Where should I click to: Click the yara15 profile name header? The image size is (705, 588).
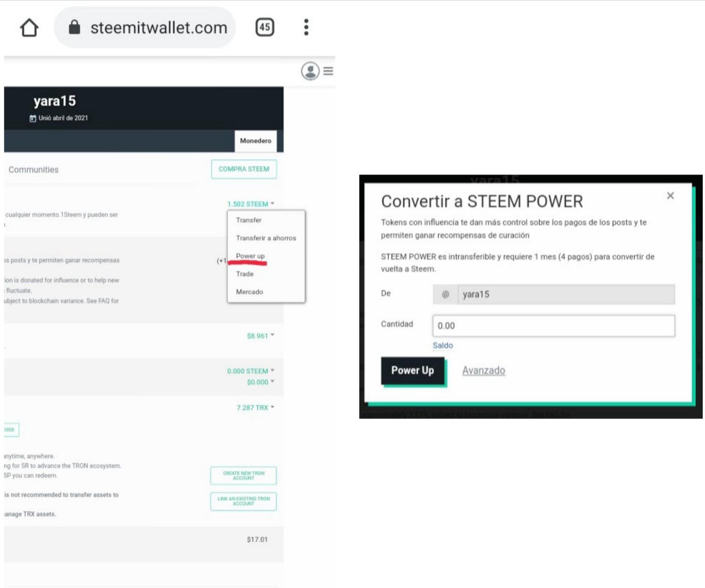point(55,101)
